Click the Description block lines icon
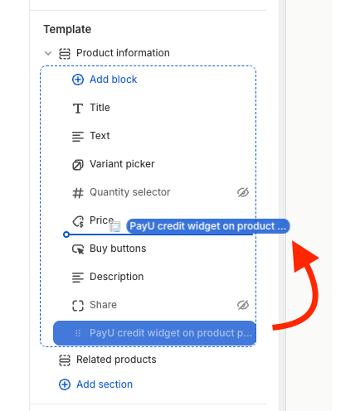 click(x=78, y=277)
